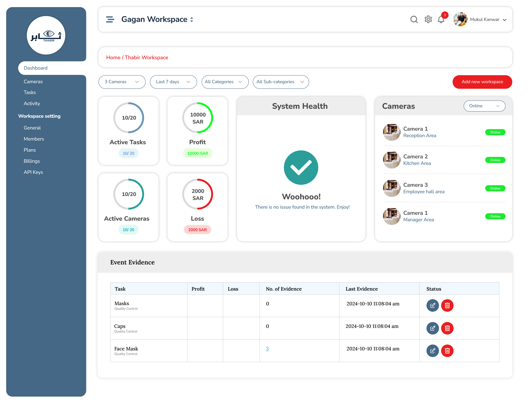Open API Keys sidebar item
The height and width of the screenshot is (404, 532).
click(33, 172)
